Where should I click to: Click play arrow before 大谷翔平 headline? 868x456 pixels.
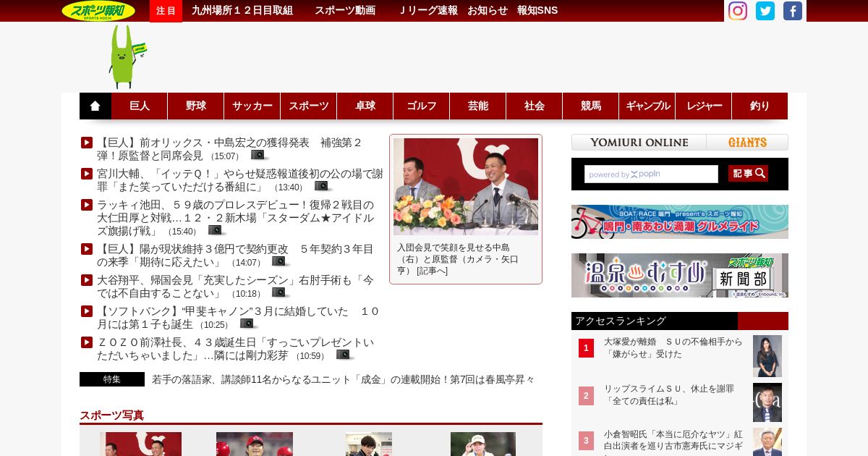[87, 280]
